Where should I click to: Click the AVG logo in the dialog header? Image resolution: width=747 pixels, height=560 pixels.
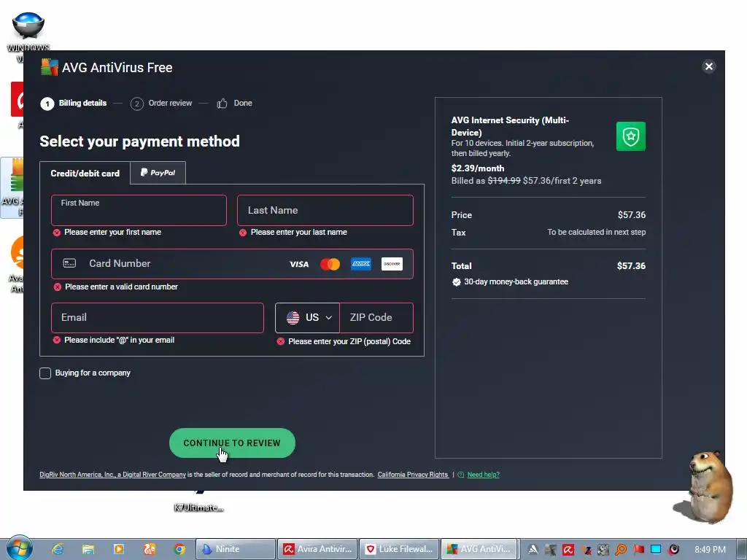(49, 67)
